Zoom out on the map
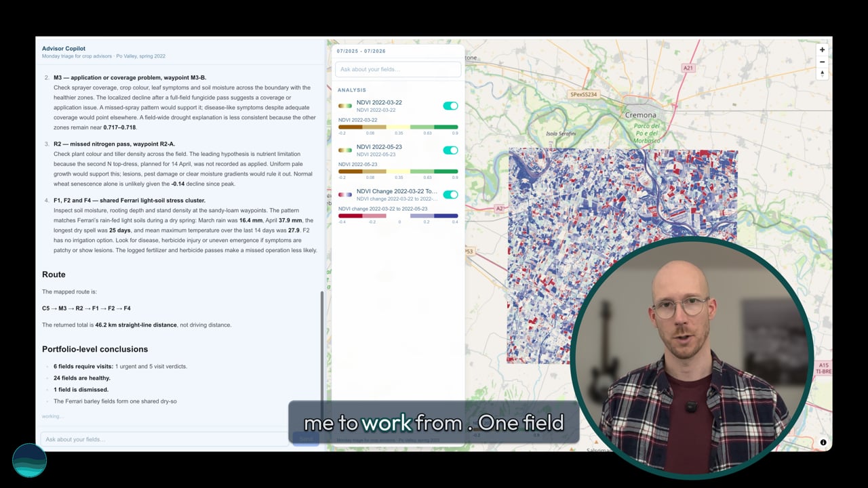 (x=822, y=62)
